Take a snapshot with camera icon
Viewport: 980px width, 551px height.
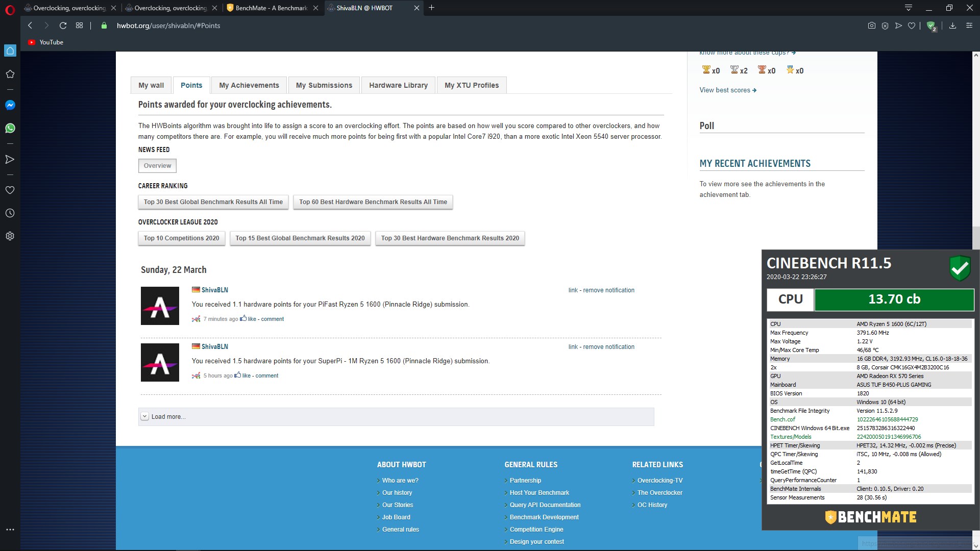[872, 26]
